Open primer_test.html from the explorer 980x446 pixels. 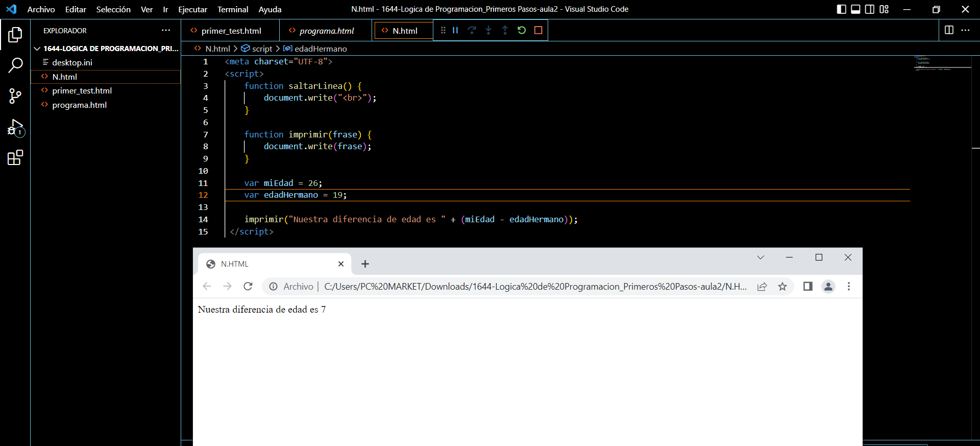click(x=106, y=90)
